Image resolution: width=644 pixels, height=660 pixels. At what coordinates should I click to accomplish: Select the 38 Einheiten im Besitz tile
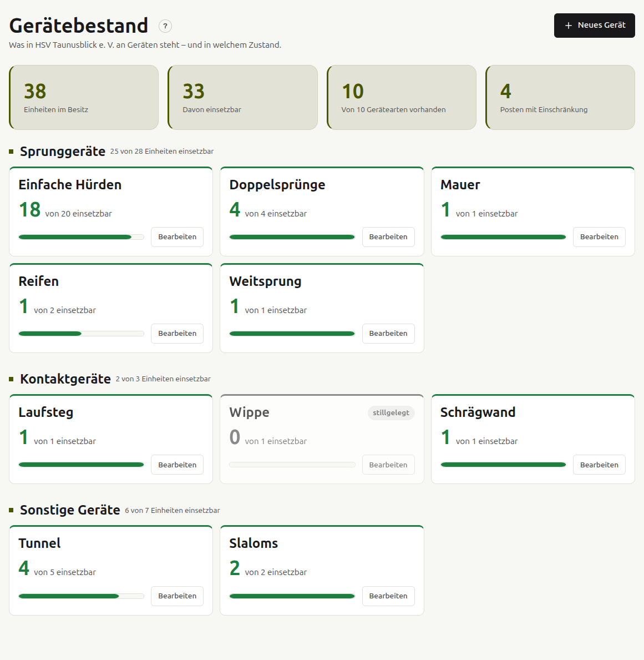84,97
